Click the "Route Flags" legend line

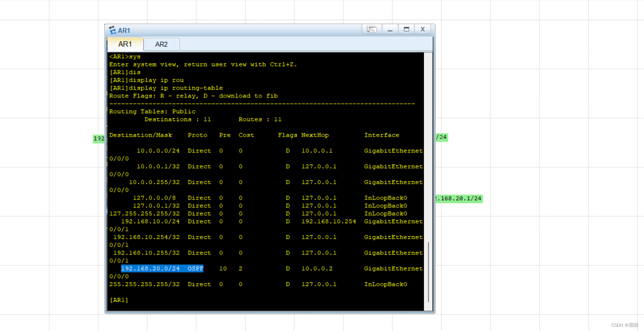(x=193, y=96)
